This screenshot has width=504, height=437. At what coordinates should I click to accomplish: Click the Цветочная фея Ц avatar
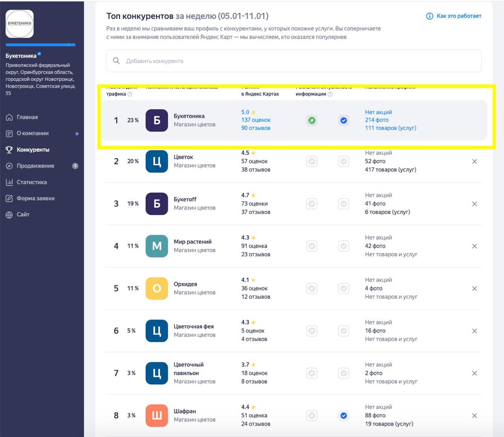[157, 331]
